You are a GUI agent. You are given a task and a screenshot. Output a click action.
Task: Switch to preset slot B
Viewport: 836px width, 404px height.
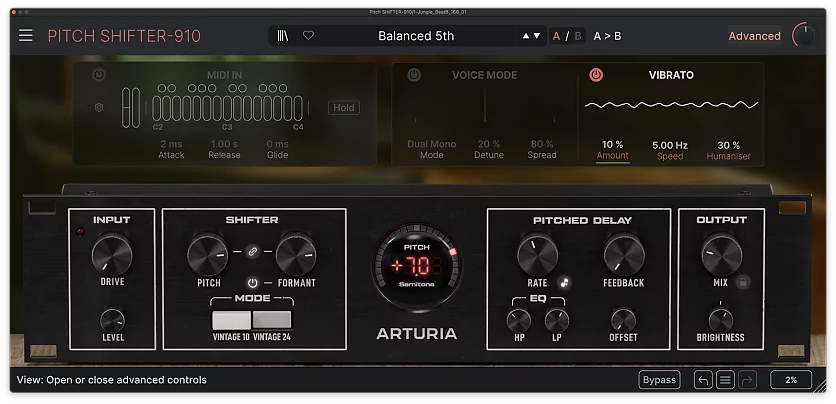click(x=578, y=36)
